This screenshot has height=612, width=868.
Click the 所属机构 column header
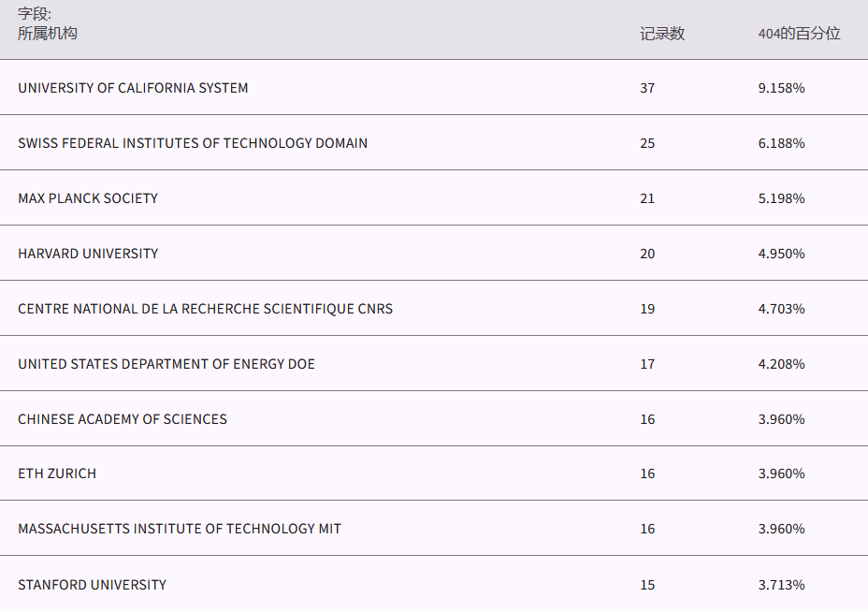48,34
